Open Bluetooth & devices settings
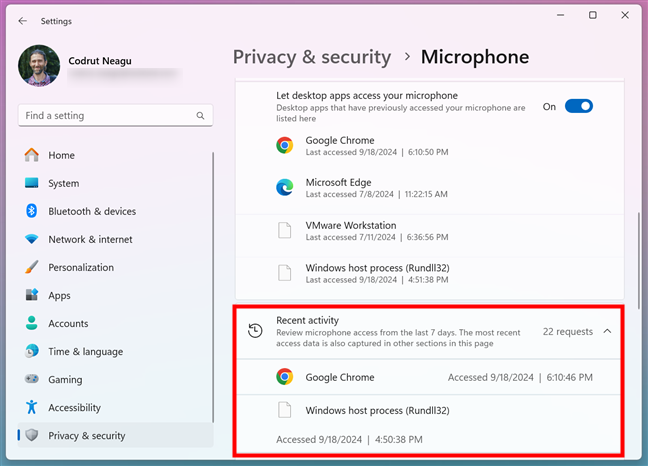This screenshot has height=466, width=648. click(92, 211)
